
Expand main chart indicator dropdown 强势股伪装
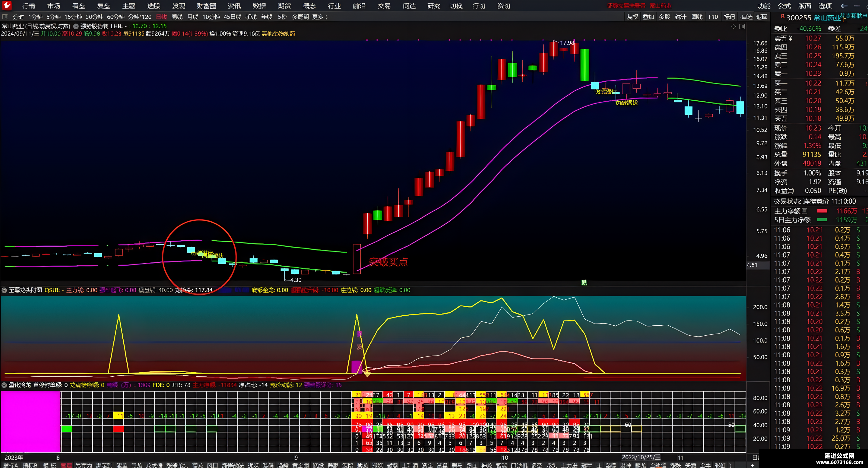click(76, 26)
